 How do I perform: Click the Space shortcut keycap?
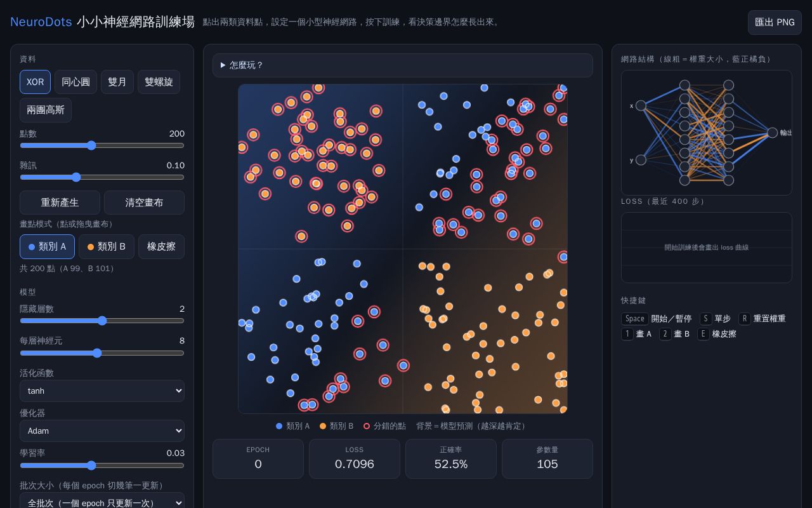634,319
